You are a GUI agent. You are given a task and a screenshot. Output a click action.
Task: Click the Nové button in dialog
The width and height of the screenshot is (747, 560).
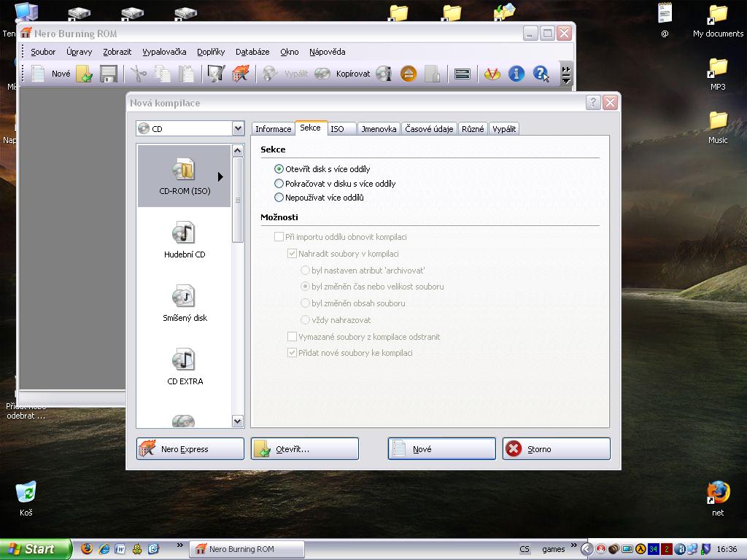click(441, 449)
